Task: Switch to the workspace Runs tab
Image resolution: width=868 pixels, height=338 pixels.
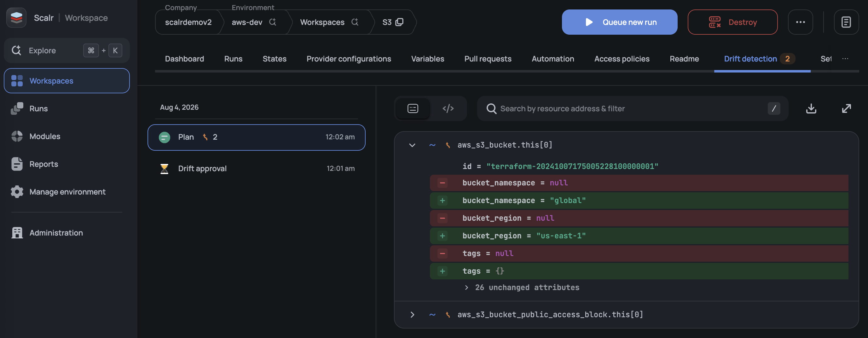Action: 233,59
